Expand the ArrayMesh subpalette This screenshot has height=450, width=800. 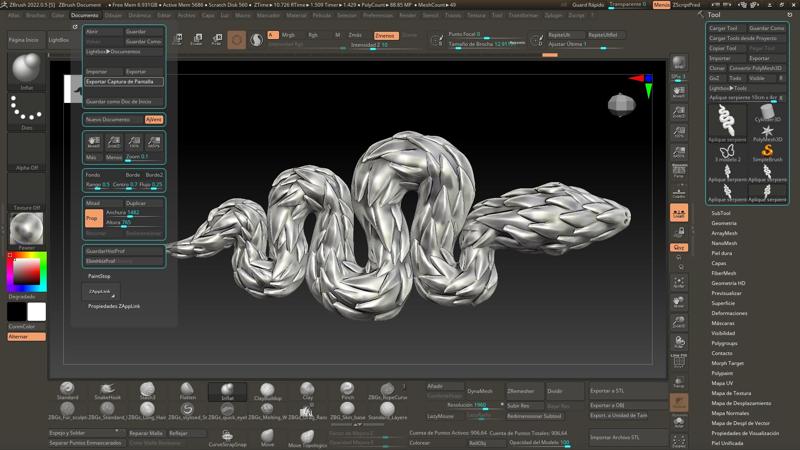pyautogui.click(x=724, y=233)
